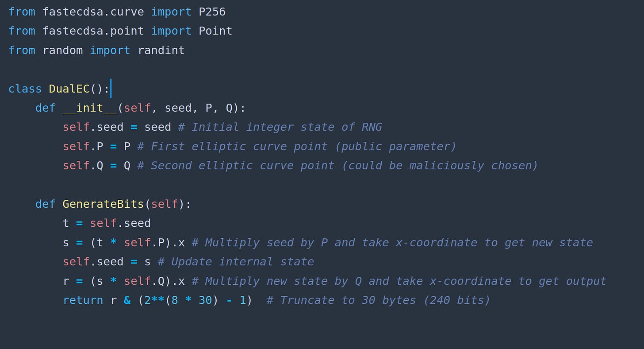This screenshot has height=349, width=644.
Task: Click the __init__ method name
Action: click(x=89, y=108)
